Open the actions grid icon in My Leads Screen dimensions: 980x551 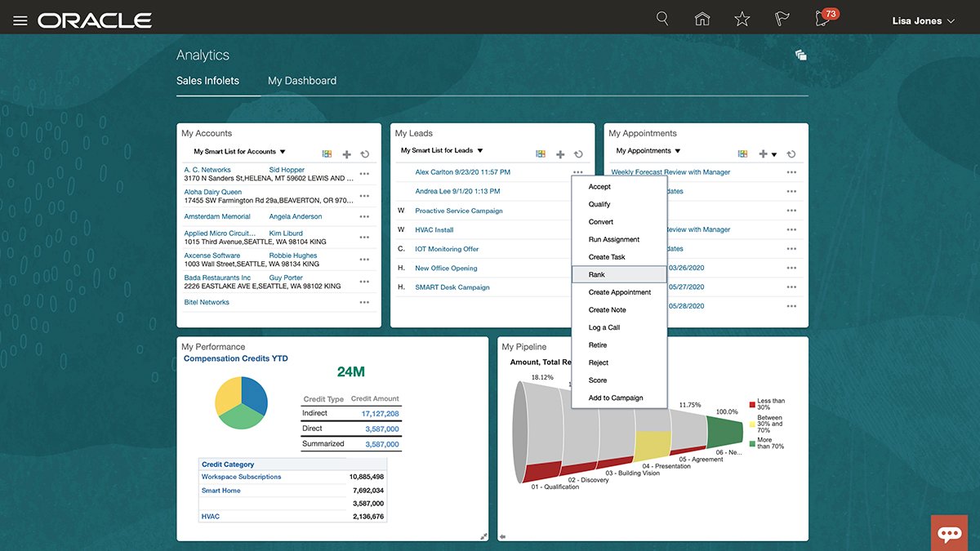541,153
